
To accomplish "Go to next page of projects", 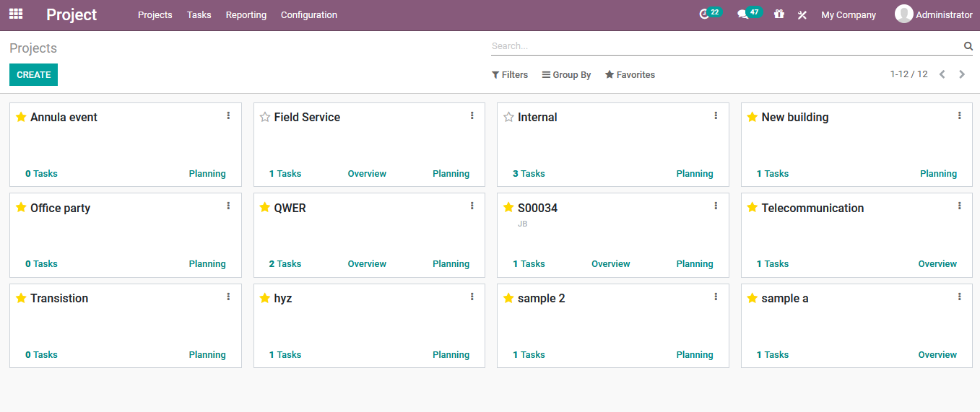I will click(x=962, y=74).
